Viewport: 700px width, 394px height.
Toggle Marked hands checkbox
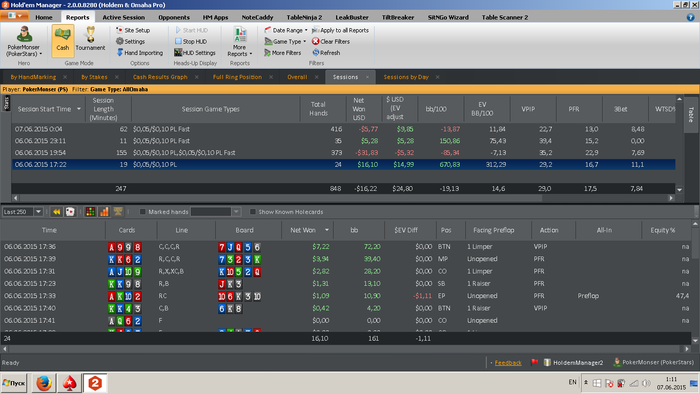[142, 212]
